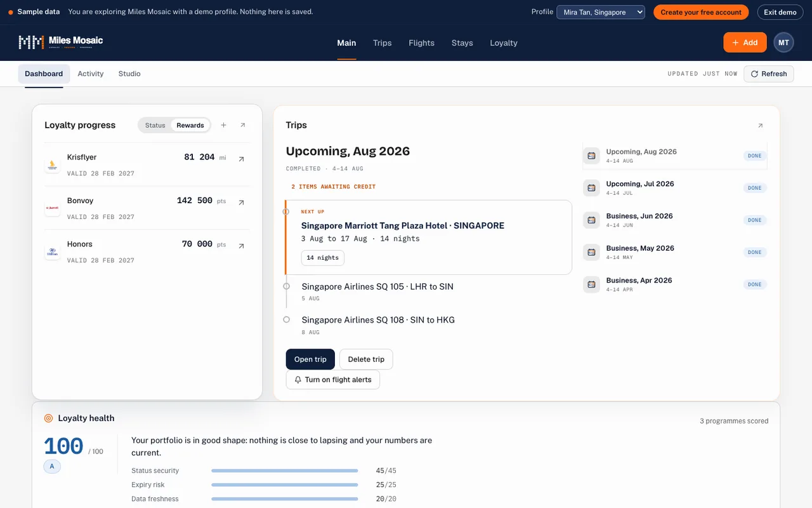The height and width of the screenshot is (508, 812).
Task: Click the Expiry risk progress bar
Action: pos(285,485)
